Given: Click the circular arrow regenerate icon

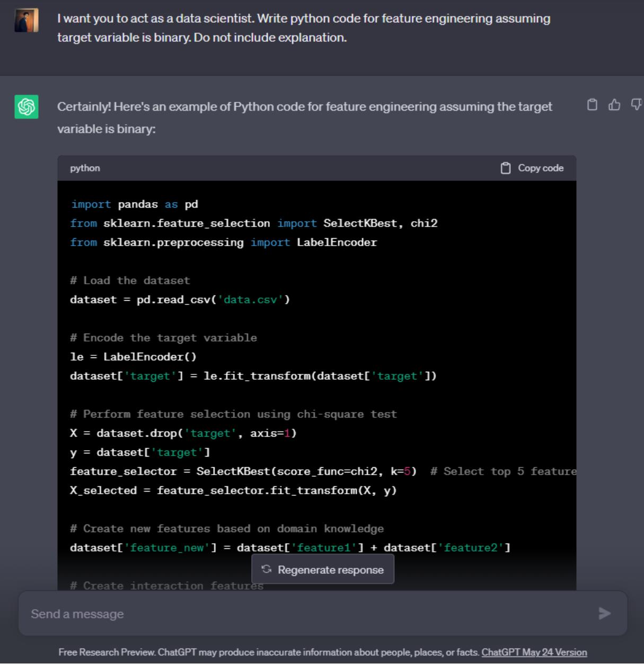Looking at the screenshot, I should (x=267, y=569).
